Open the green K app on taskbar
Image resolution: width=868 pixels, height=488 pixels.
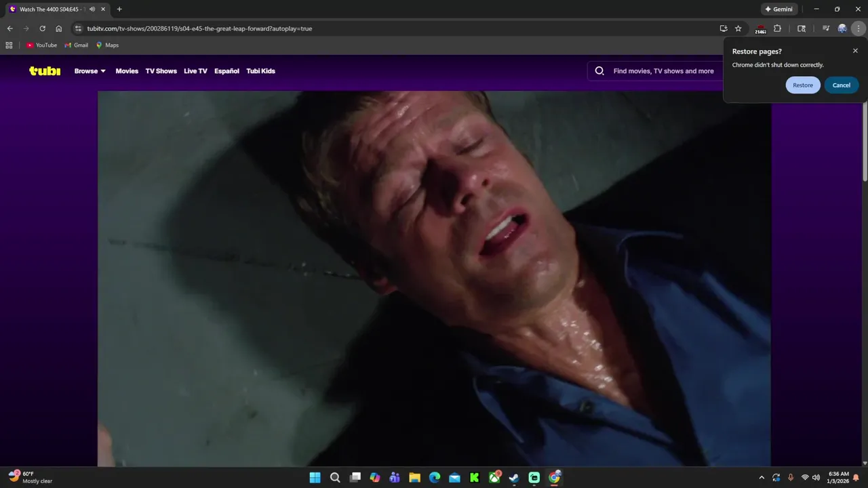click(475, 478)
